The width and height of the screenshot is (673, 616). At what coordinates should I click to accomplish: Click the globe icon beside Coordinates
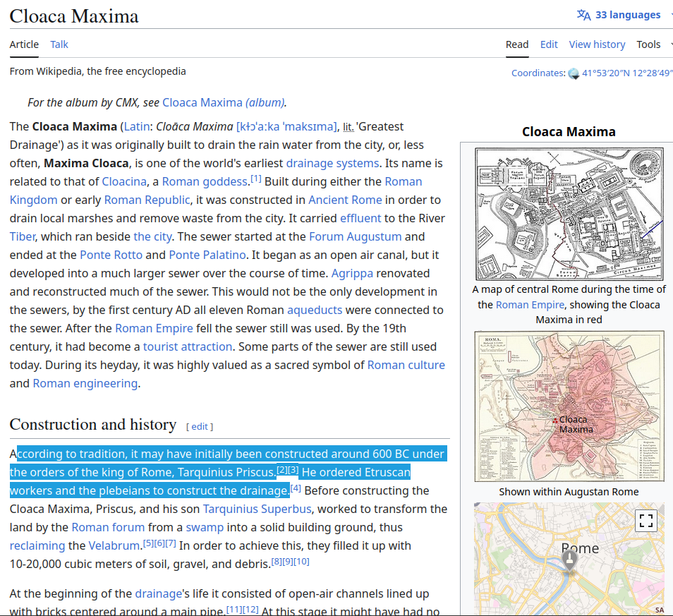tap(574, 73)
